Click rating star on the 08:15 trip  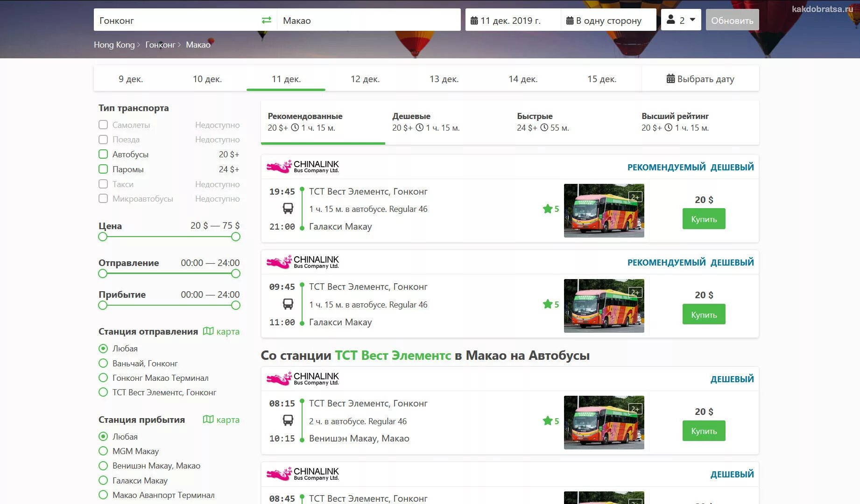pyautogui.click(x=548, y=421)
